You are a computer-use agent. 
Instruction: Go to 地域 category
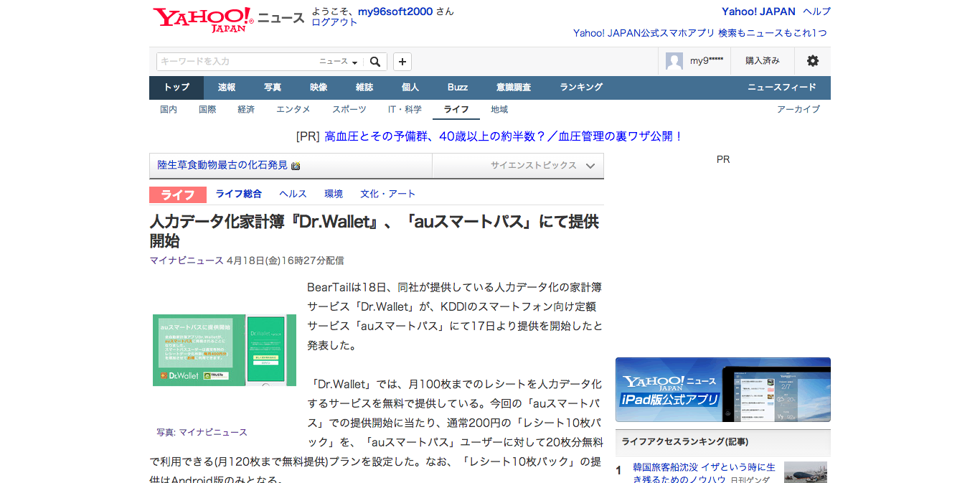coord(499,109)
